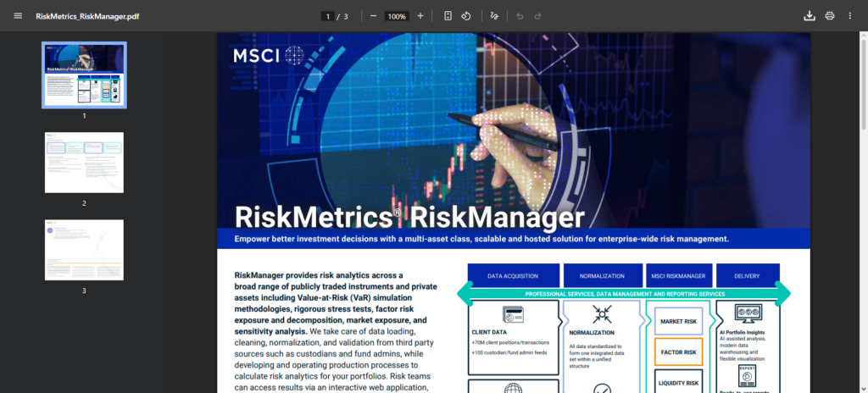Open page 2 thumbnail

click(x=84, y=163)
